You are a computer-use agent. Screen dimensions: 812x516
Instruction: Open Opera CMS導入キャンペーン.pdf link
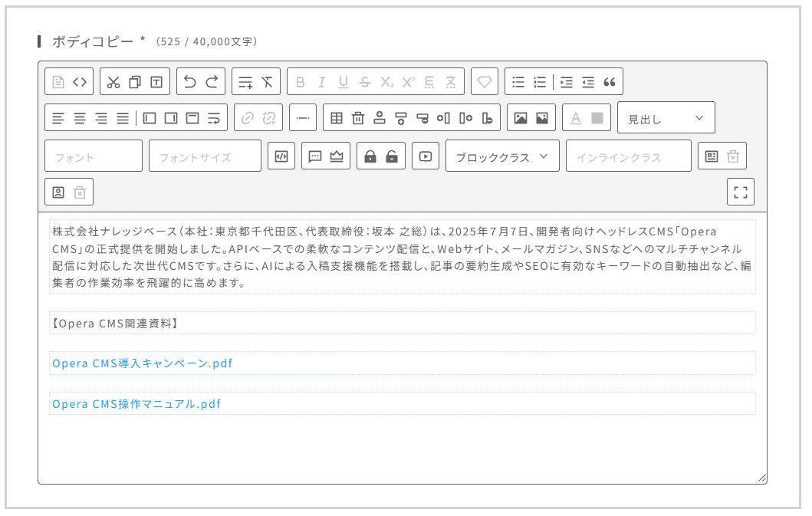pyautogui.click(x=143, y=363)
